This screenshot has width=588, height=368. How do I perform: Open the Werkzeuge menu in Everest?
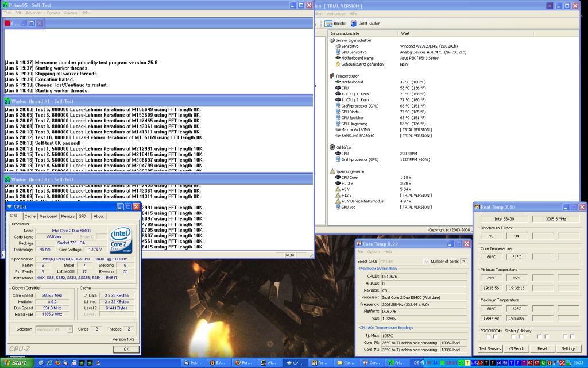coord(336,14)
